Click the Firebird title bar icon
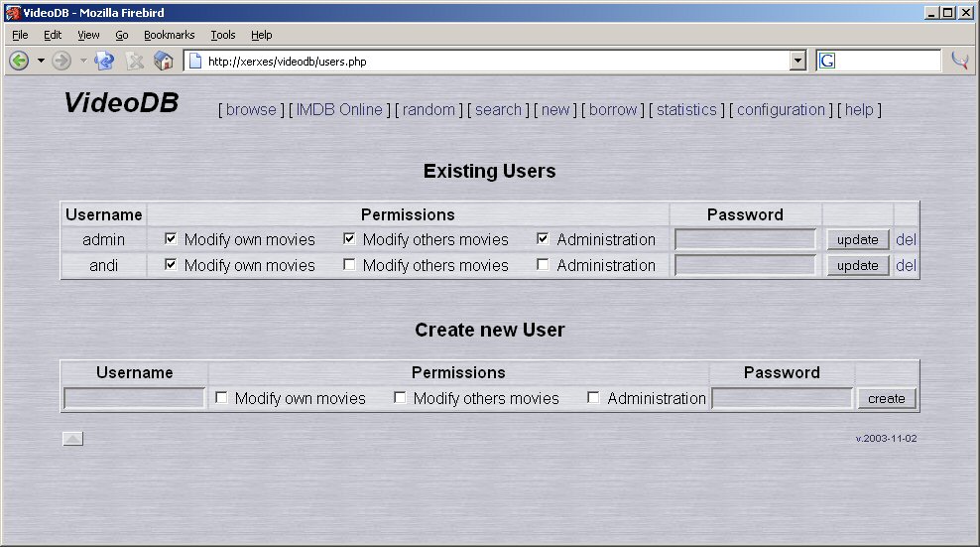 13,13
